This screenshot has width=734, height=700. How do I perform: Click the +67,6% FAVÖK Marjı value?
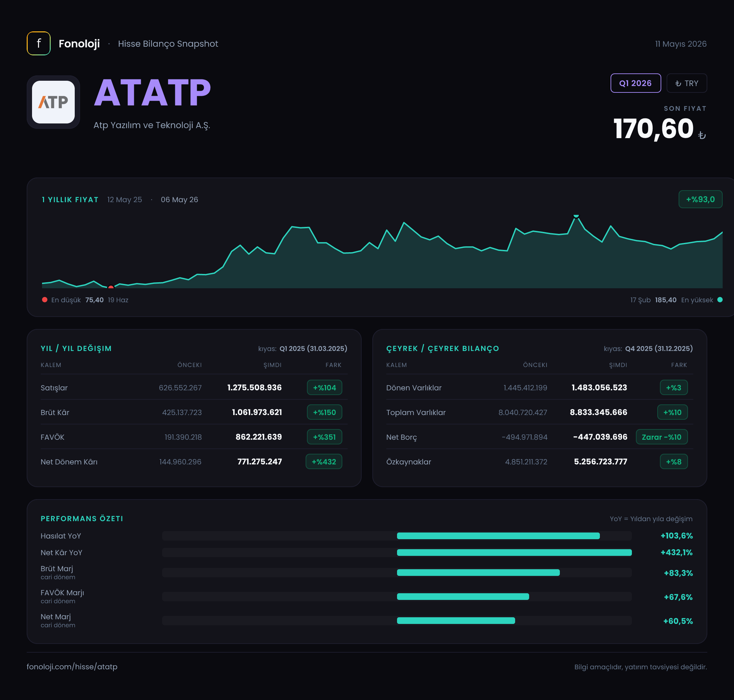[678, 597]
